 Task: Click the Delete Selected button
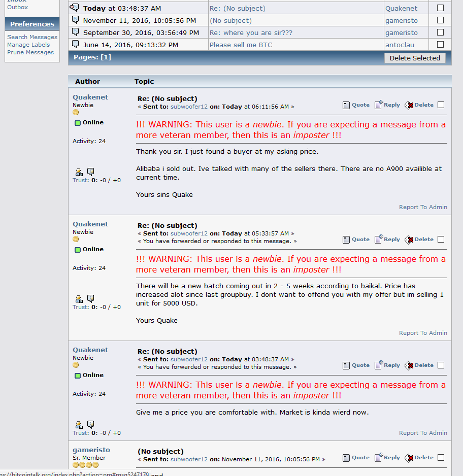point(415,58)
